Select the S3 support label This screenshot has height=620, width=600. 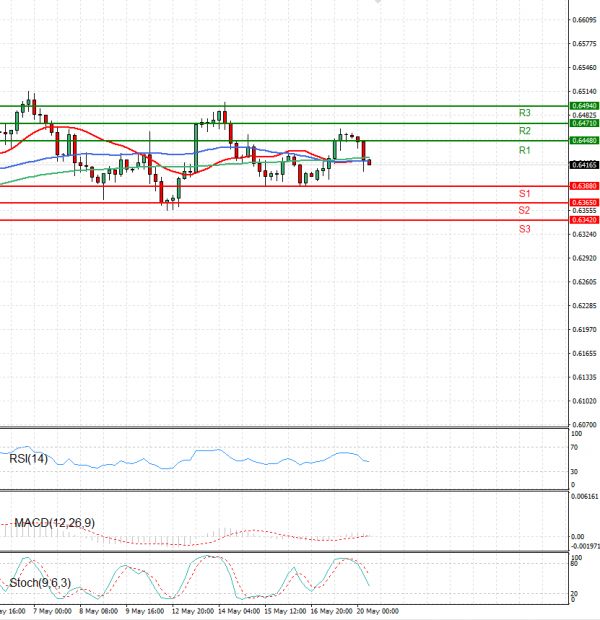(524, 229)
